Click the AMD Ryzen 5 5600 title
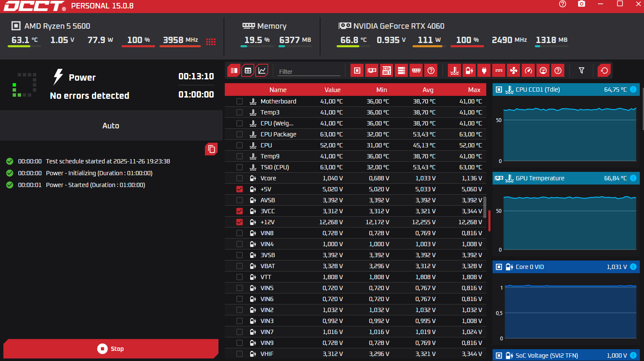The image size is (644, 361). click(x=57, y=26)
